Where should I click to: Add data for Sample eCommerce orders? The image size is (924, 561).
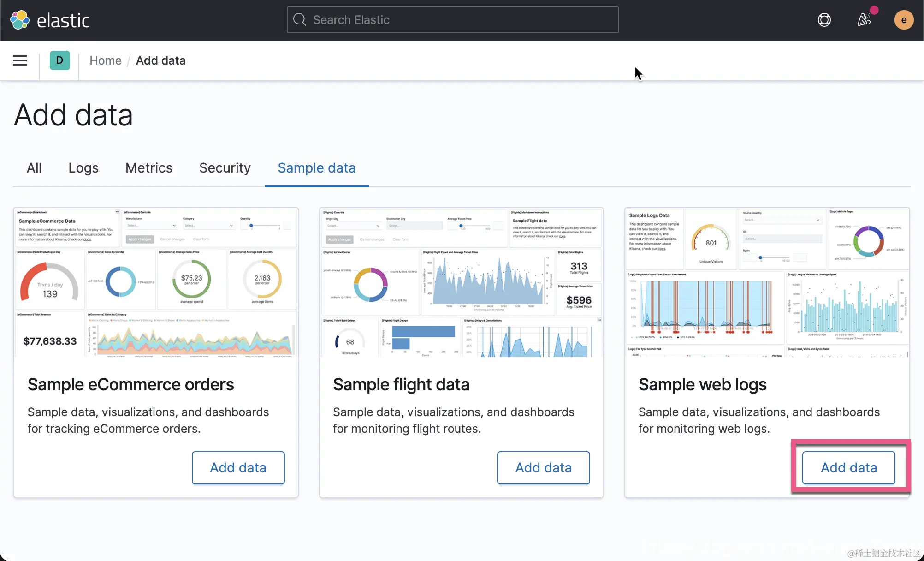(238, 467)
